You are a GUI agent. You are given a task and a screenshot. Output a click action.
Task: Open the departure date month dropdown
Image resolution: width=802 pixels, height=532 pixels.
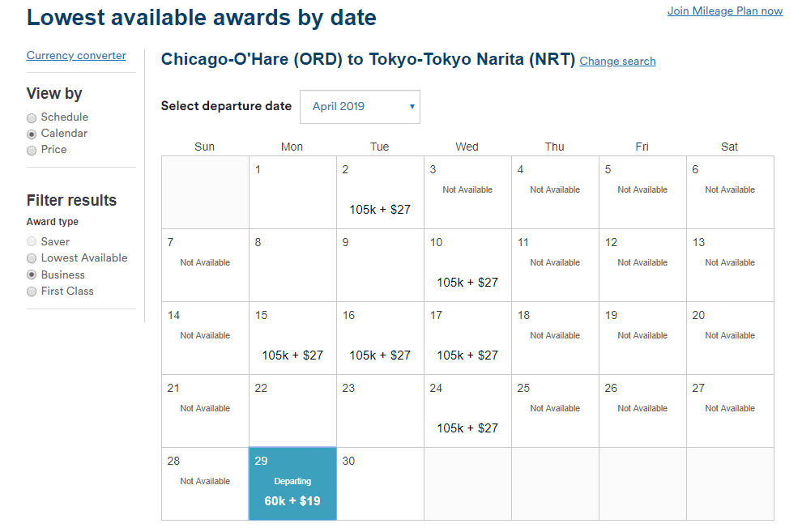pos(360,106)
